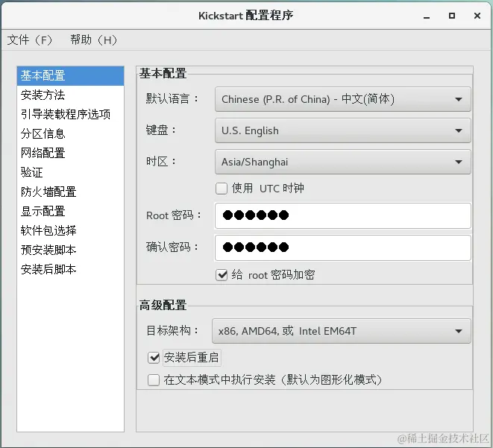Select 显示配置 in the list
Image resolution: width=493 pixels, height=448 pixels.
[70, 211]
